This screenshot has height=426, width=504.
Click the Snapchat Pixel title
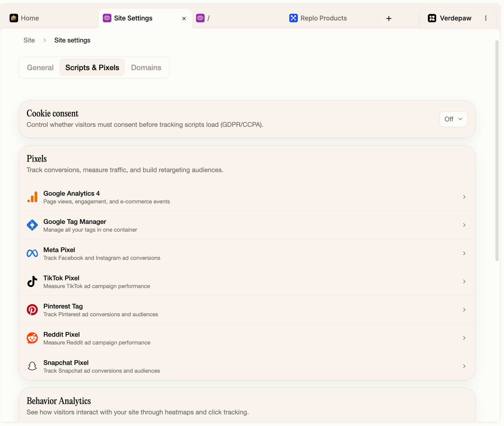click(66, 363)
